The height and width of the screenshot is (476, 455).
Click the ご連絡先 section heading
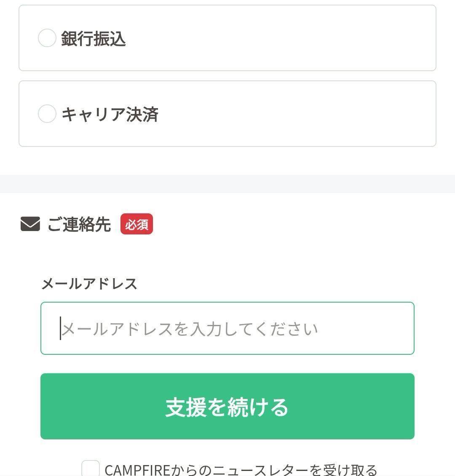(79, 224)
